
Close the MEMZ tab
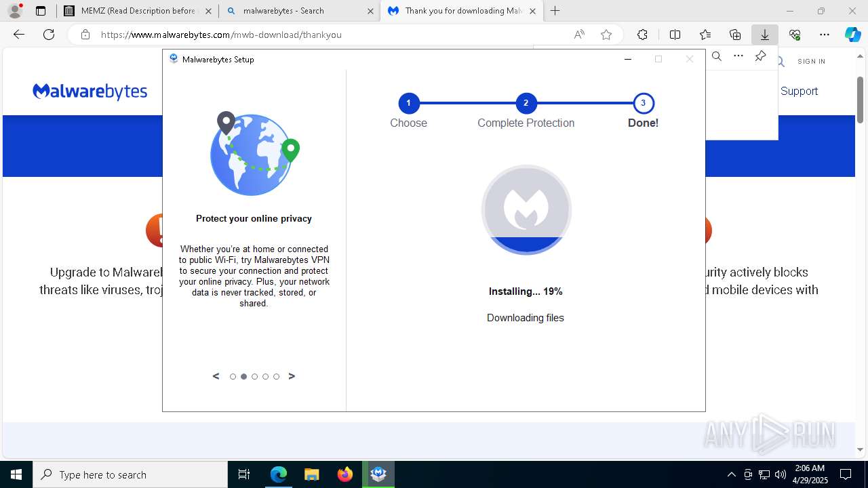208,11
